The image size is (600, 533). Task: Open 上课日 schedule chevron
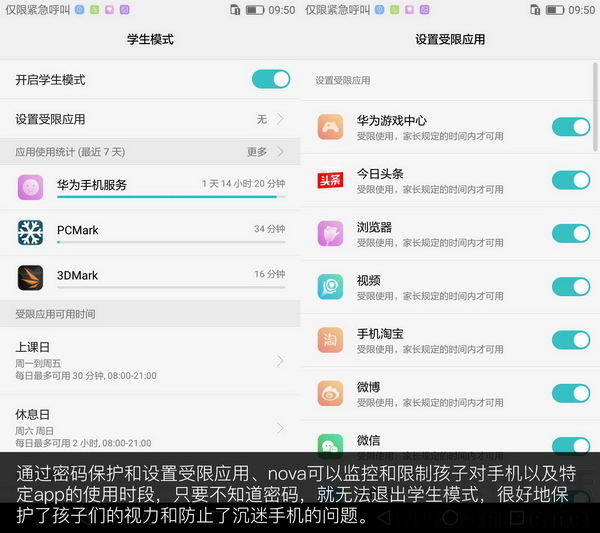(x=280, y=360)
